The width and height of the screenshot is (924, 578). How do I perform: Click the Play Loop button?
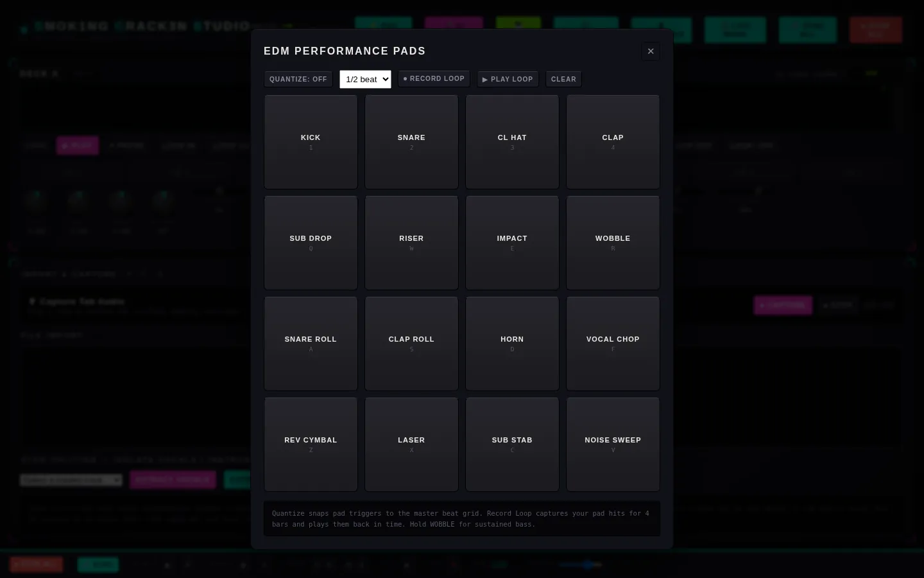(x=508, y=79)
